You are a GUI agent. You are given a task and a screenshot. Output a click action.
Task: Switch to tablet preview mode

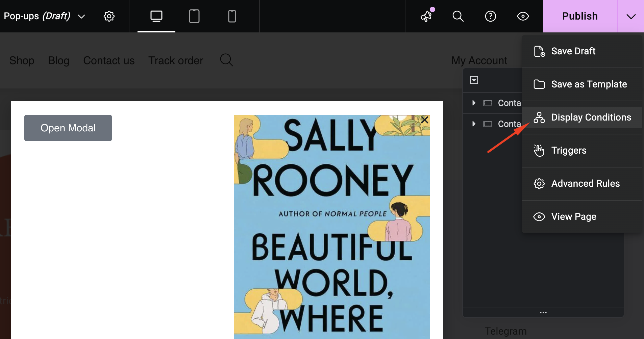coord(194,16)
